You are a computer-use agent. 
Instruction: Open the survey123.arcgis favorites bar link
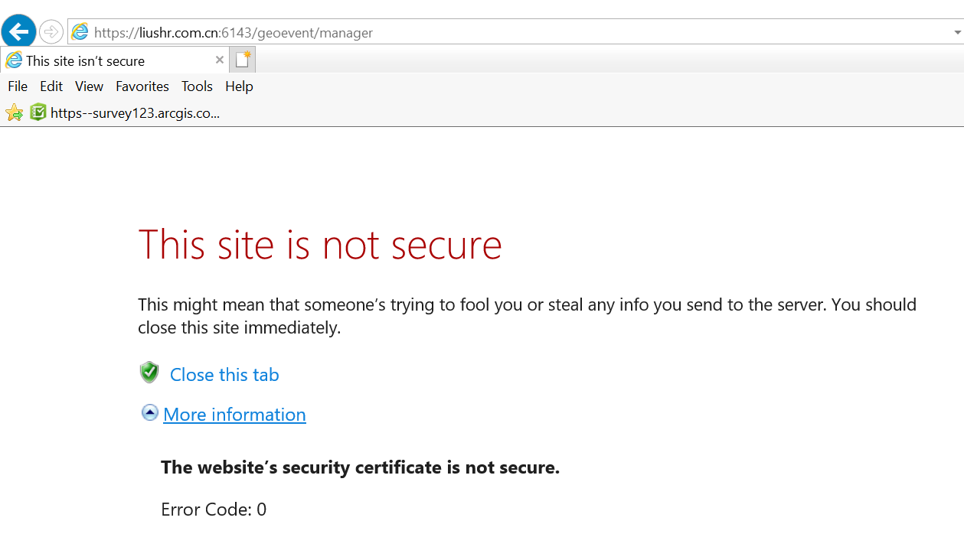click(x=135, y=113)
